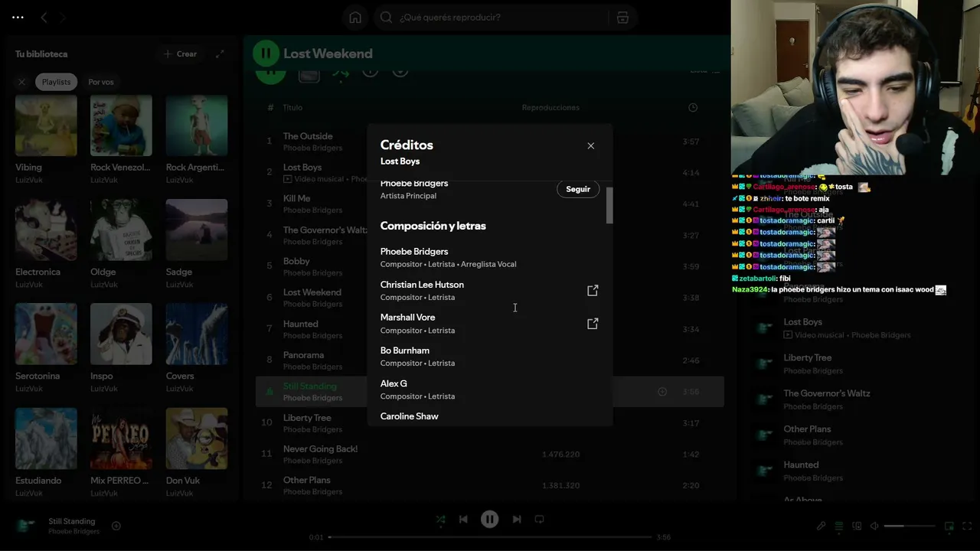Click the credits dialog scrollbar

pos(609,205)
